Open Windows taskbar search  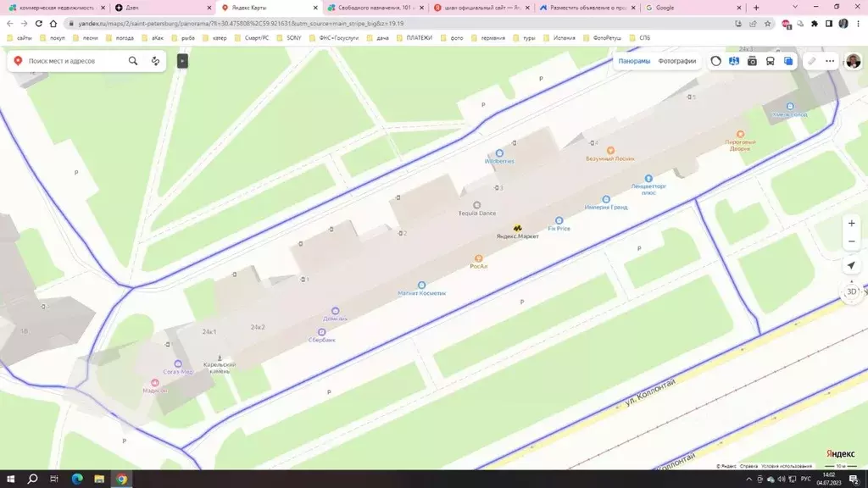[x=32, y=479]
